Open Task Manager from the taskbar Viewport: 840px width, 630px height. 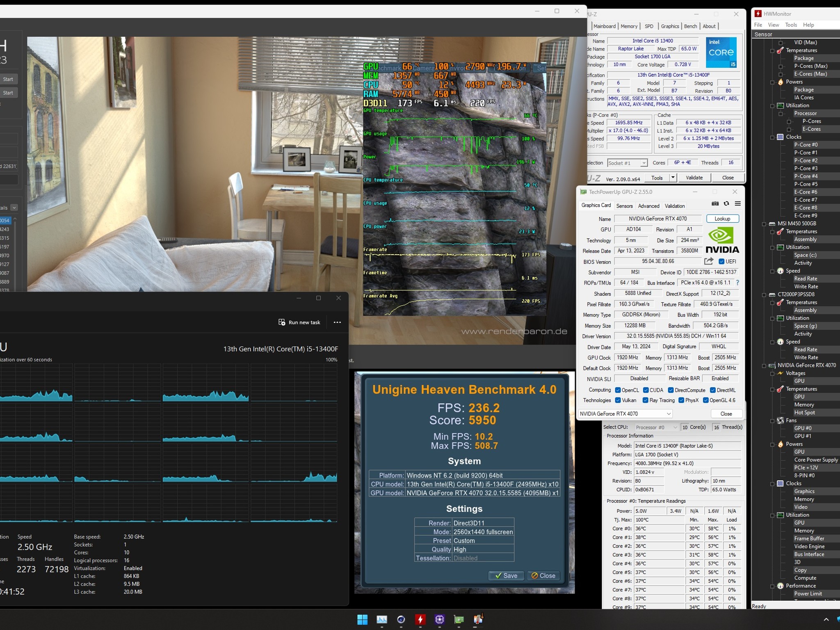tap(382, 619)
